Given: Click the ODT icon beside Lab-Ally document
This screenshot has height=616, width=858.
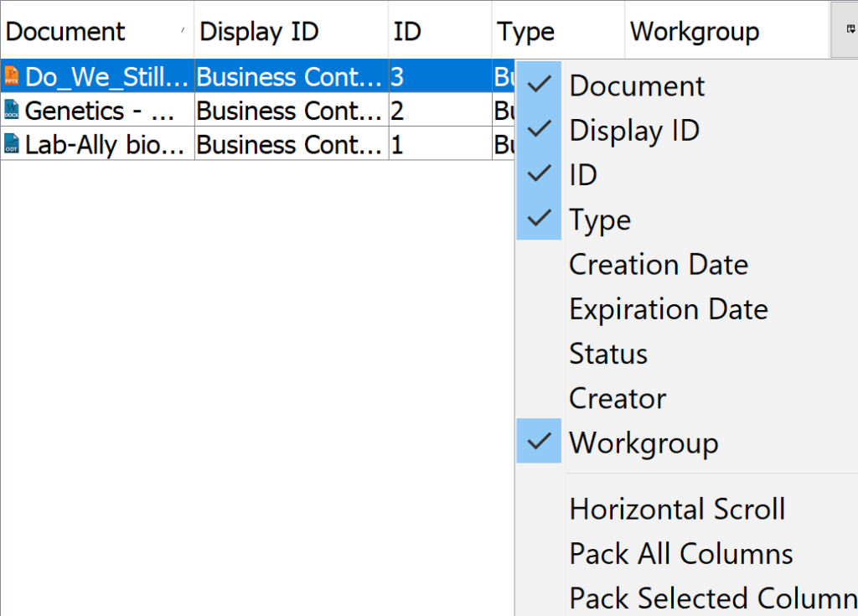Looking at the screenshot, I should tap(12, 144).
